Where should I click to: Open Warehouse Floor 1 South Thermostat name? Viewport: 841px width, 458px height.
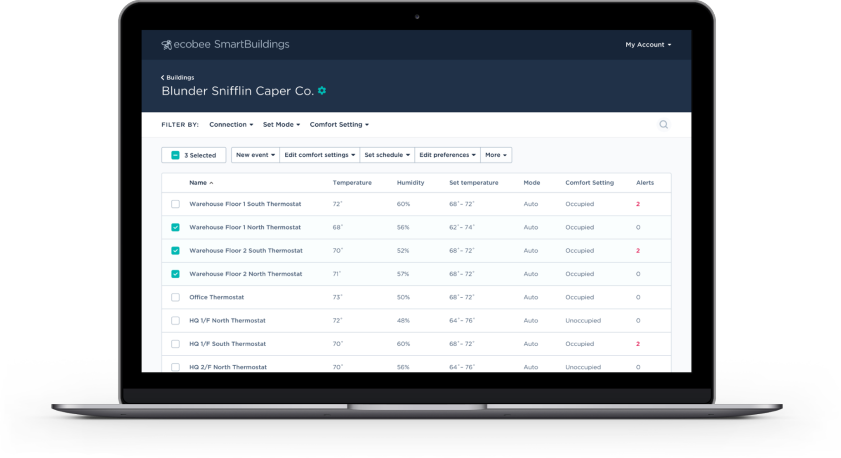pos(245,204)
